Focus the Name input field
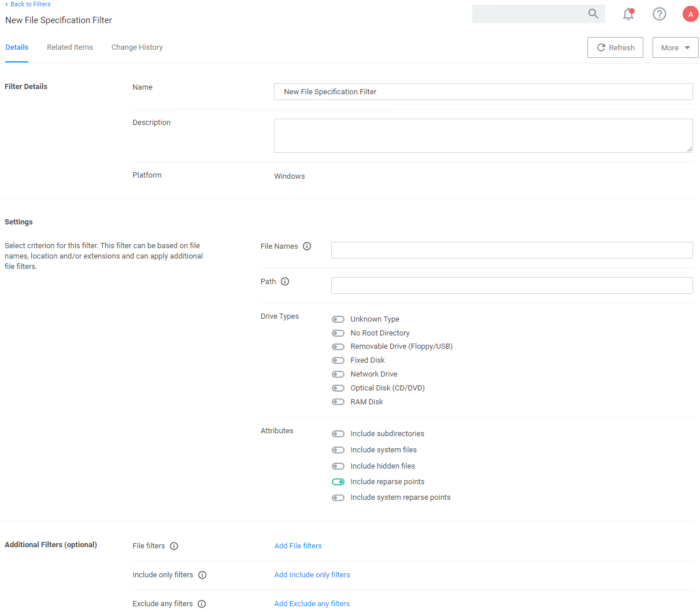The image size is (700, 612). [483, 92]
